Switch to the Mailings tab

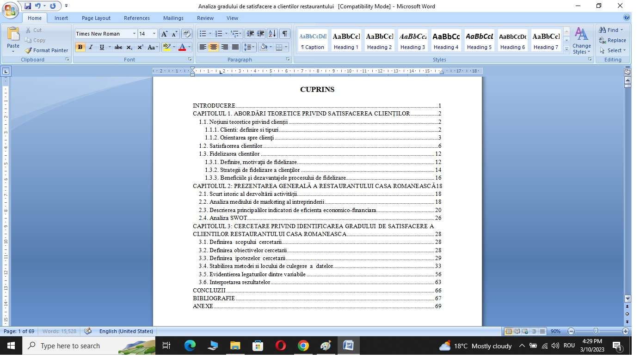click(173, 18)
